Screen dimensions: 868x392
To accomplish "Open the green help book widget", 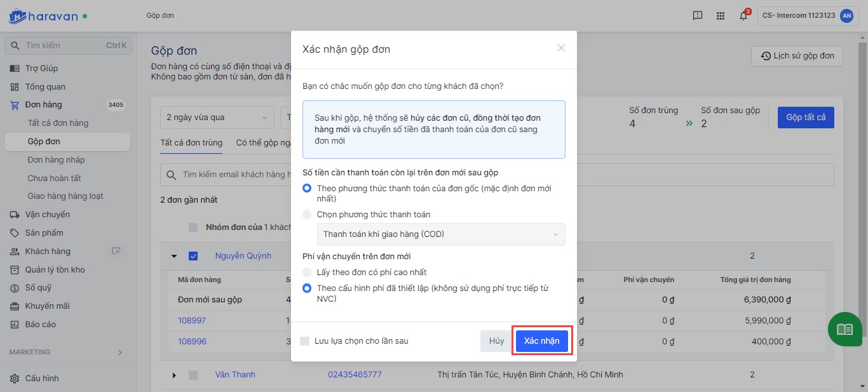I will pos(844,329).
